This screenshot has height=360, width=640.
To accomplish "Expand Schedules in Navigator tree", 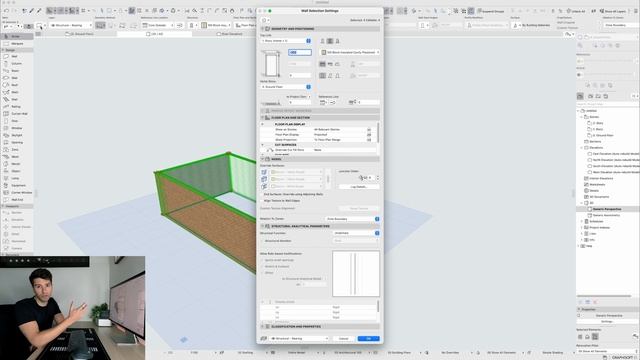I will coord(582,221).
